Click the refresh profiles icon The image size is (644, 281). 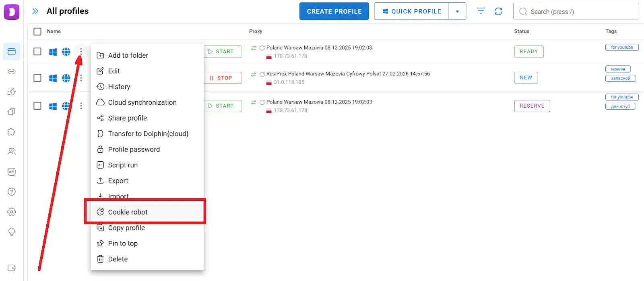[x=498, y=11]
